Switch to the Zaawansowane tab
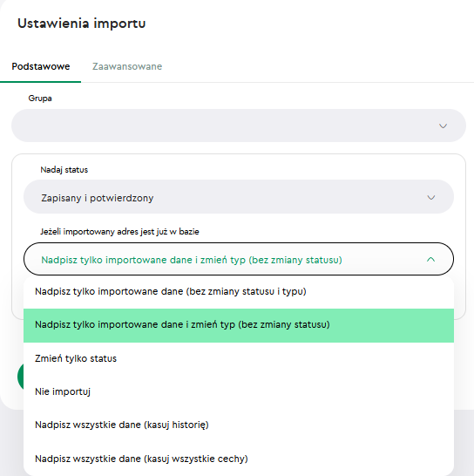Screen dimensions: 474x476 tap(127, 66)
